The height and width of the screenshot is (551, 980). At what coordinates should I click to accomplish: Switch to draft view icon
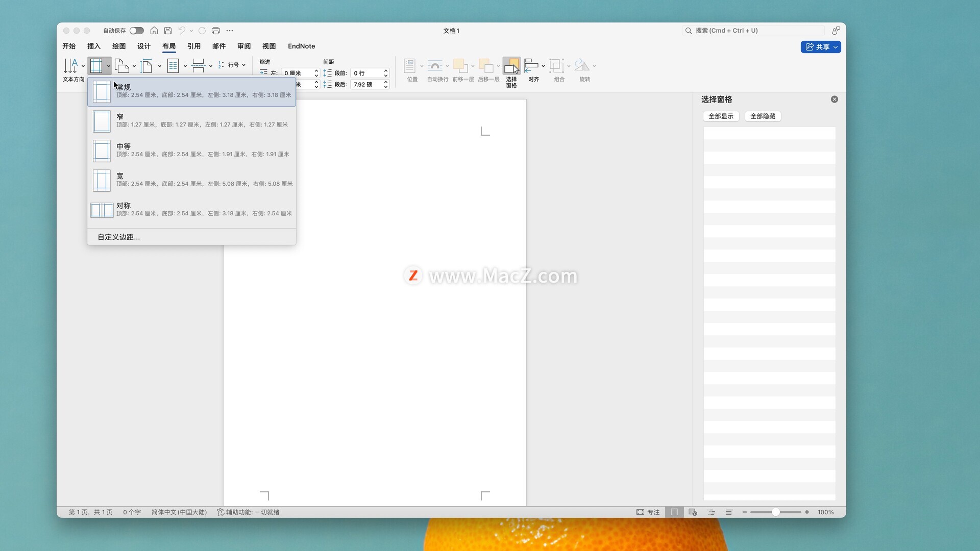point(729,512)
